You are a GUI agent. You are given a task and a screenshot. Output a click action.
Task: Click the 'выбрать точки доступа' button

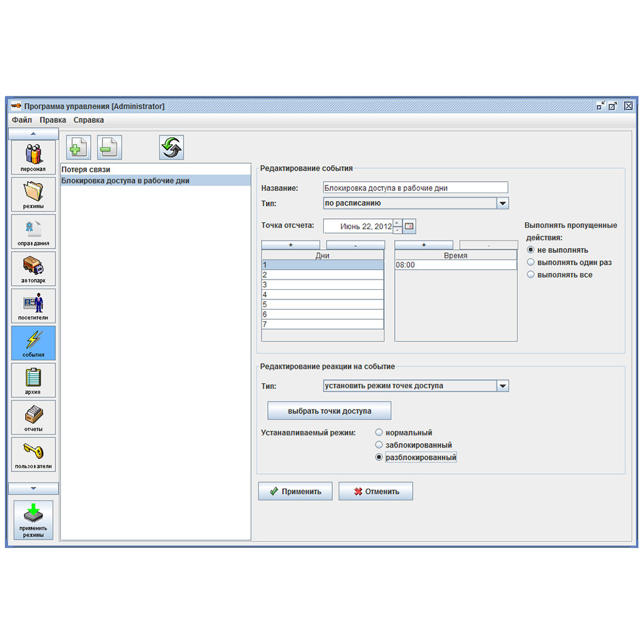(329, 411)
